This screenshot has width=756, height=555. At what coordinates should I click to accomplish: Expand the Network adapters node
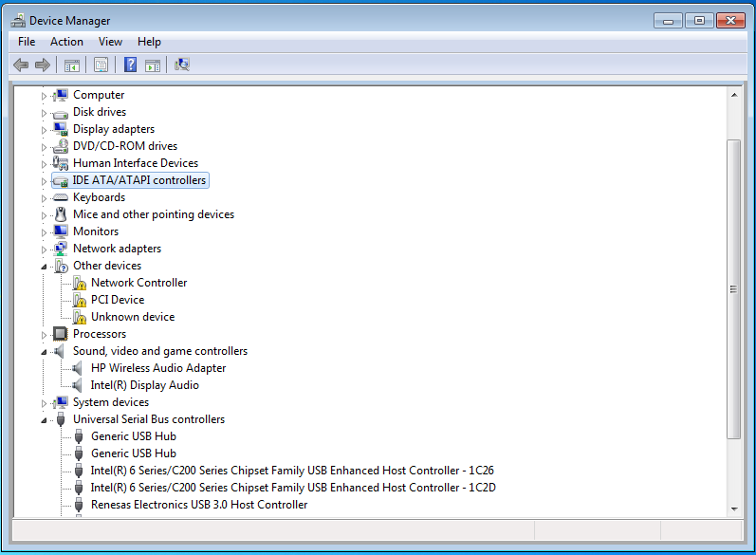pos(44,250)
